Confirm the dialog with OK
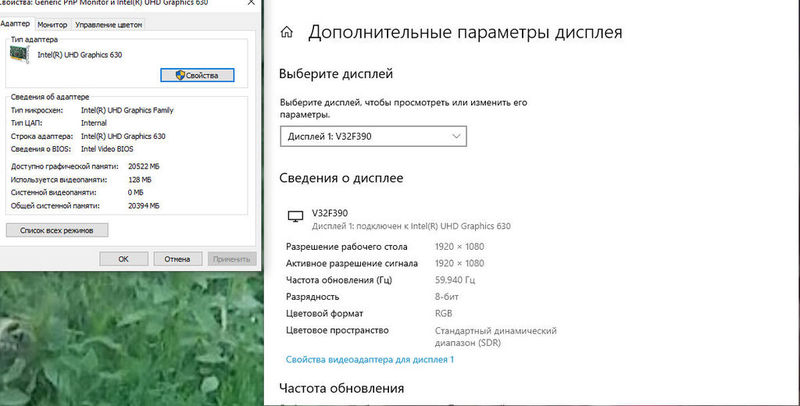The height and width of the screenshot is (406, 800). (123, 258)
